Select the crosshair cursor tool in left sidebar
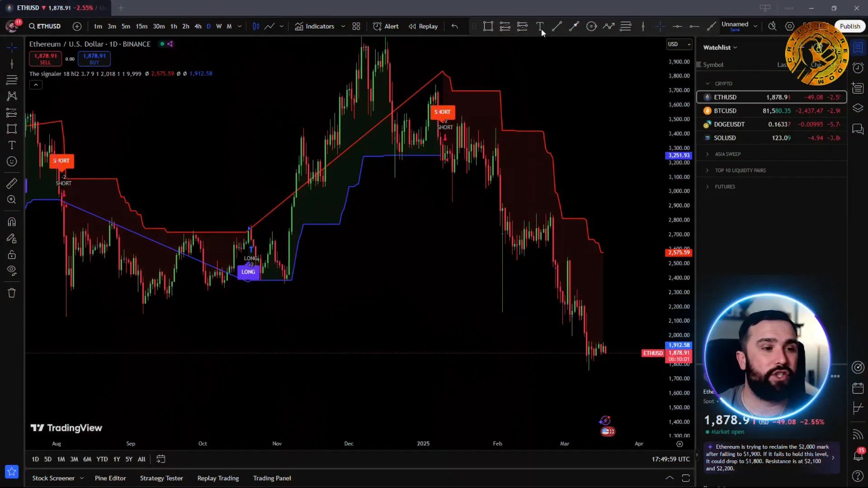The image size is (868, 488). [x=12, y=47]
